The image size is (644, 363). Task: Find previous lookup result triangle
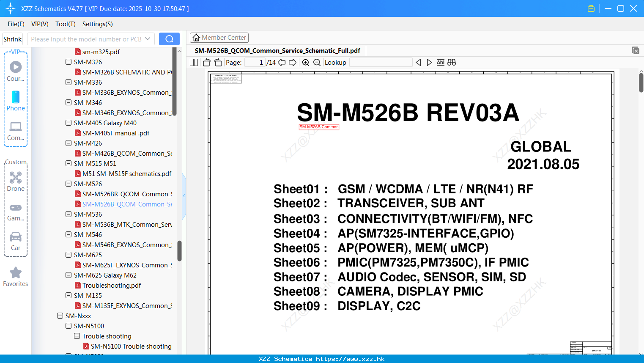418,62
